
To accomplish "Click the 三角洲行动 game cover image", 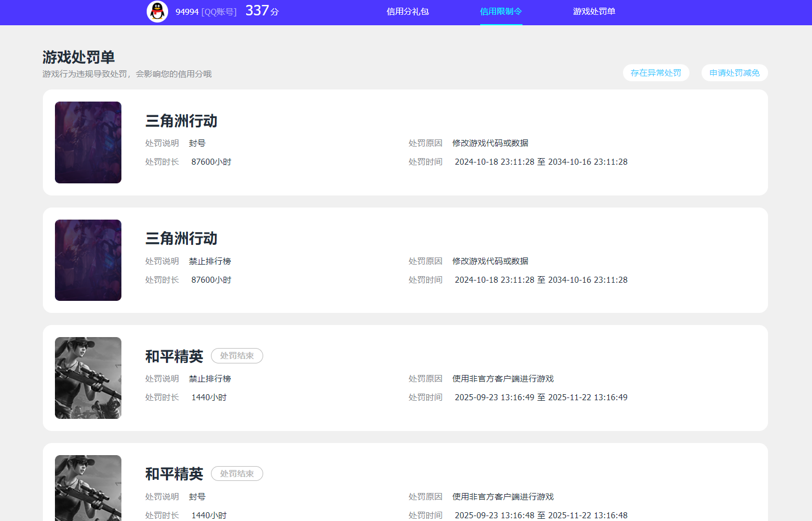I will click(x=88, y=142).
